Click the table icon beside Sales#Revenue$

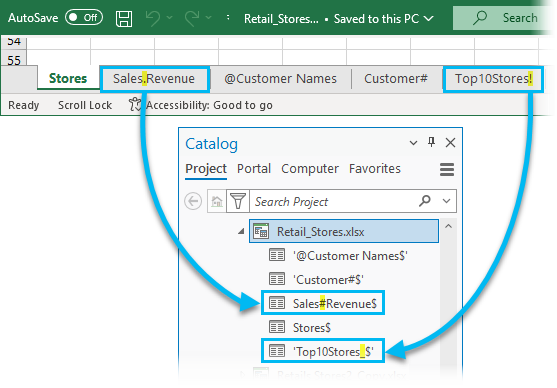click(277, 303)
